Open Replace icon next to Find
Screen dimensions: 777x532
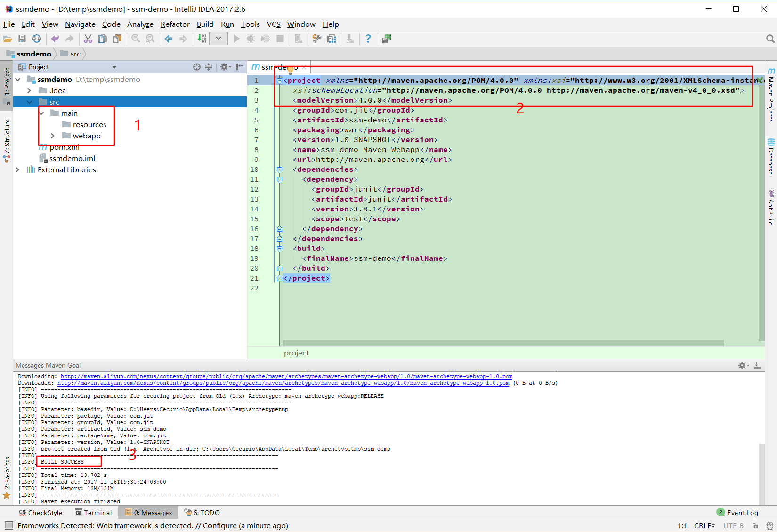(150, 39)
